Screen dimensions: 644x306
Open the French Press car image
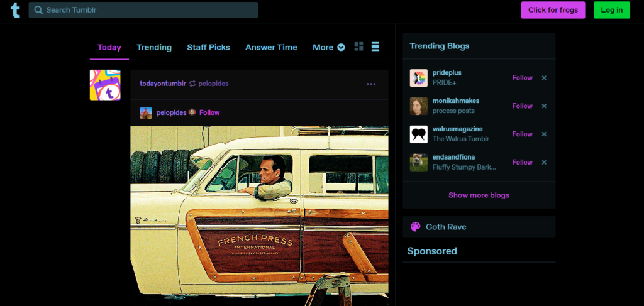coord(259,216)
